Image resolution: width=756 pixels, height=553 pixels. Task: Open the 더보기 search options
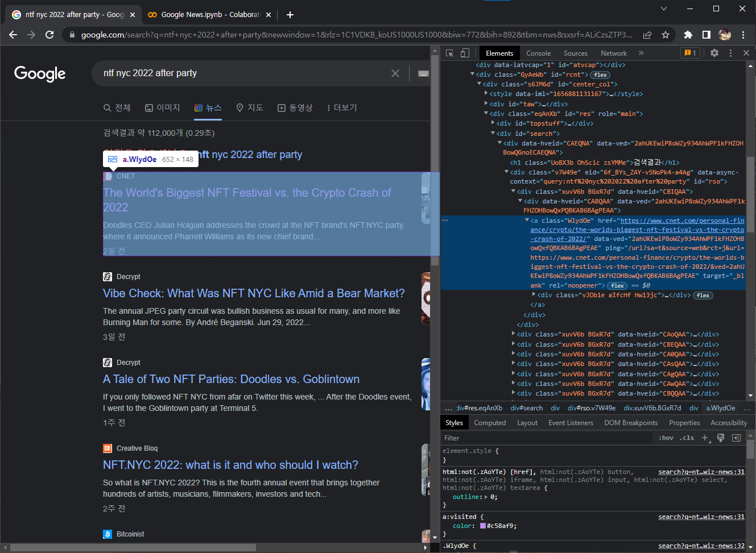point(342,107)
